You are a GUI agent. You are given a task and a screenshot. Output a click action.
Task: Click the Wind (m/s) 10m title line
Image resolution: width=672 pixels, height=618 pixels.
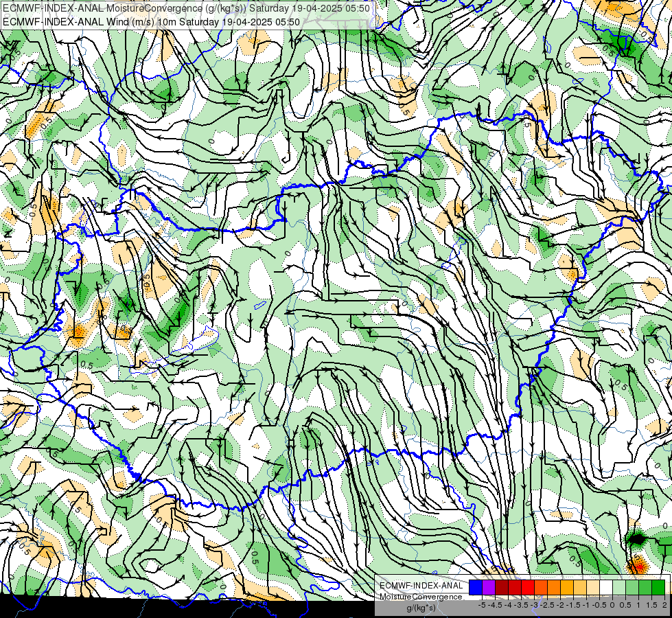click(x=151, y=21)
